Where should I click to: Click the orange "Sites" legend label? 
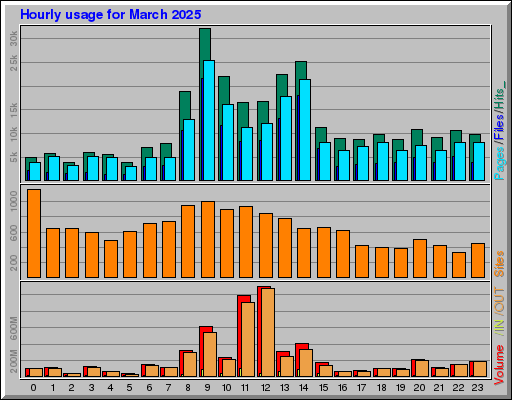(499, 264)
